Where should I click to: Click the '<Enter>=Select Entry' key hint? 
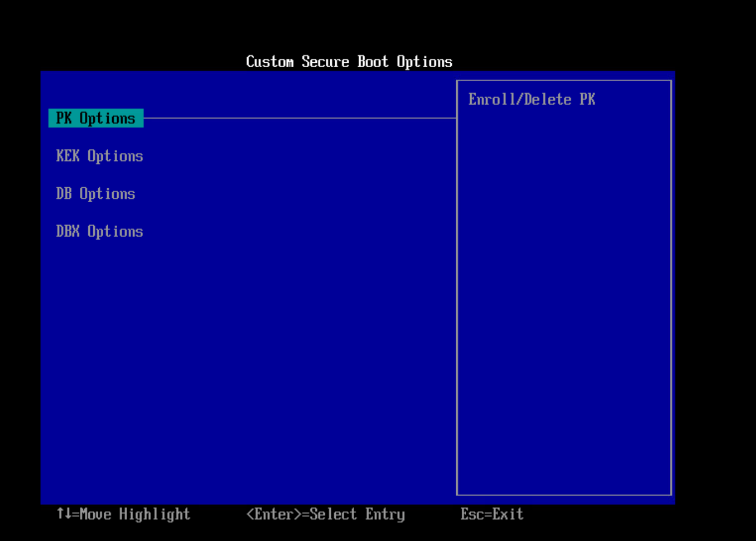325,514
